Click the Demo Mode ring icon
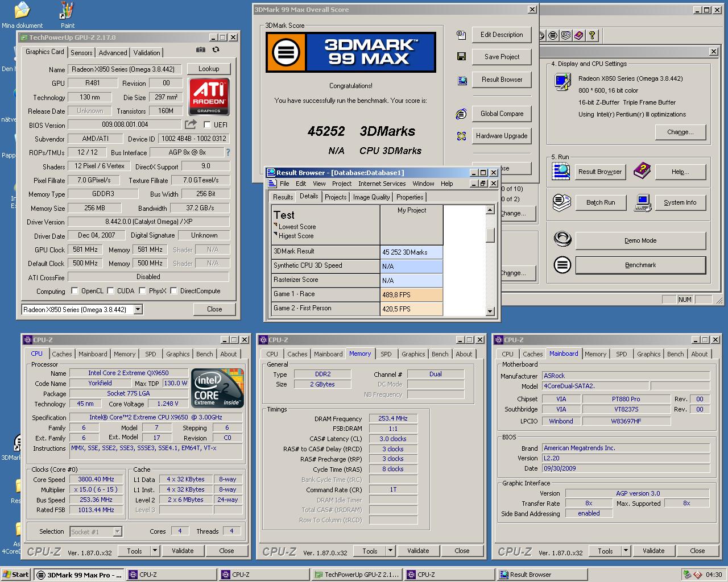The width and height of the screenshot is (728, 582). coord(562,239)
